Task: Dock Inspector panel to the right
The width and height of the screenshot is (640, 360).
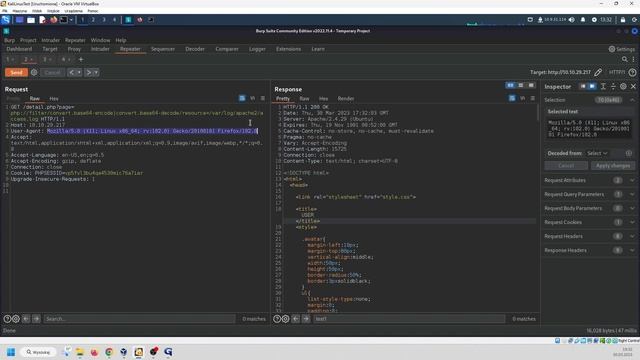Action: pos(592,87)
